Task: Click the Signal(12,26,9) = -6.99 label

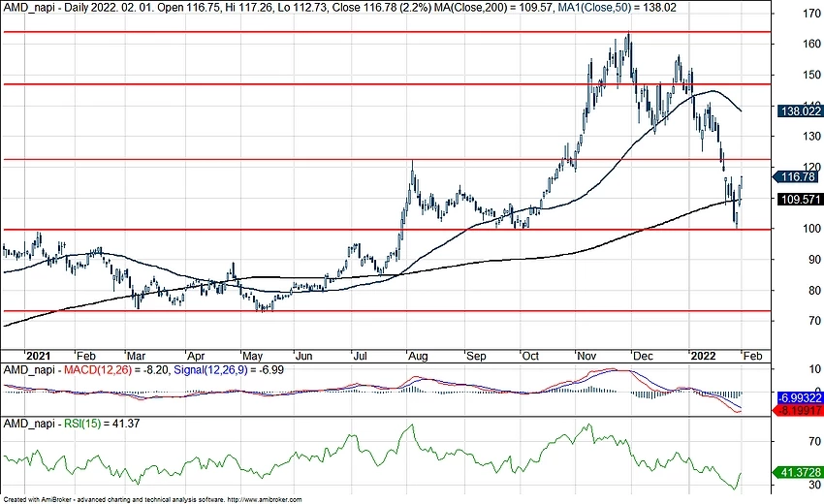Action: point(229,370)
